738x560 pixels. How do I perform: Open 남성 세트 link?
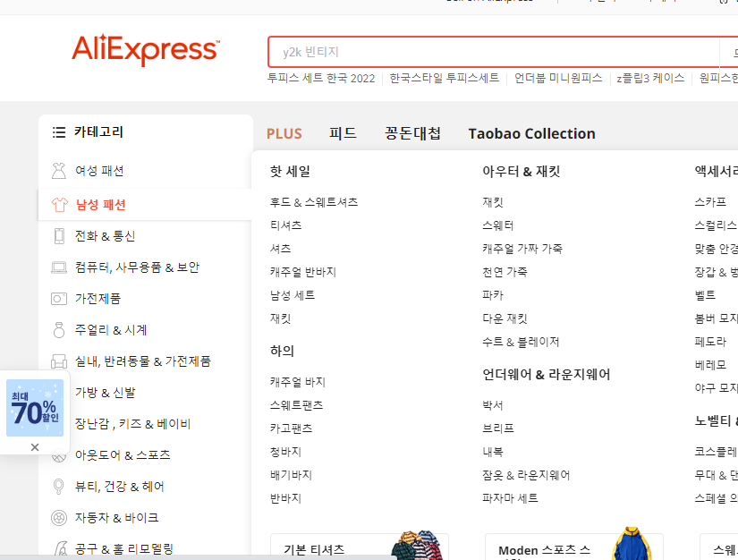(293, 295)
